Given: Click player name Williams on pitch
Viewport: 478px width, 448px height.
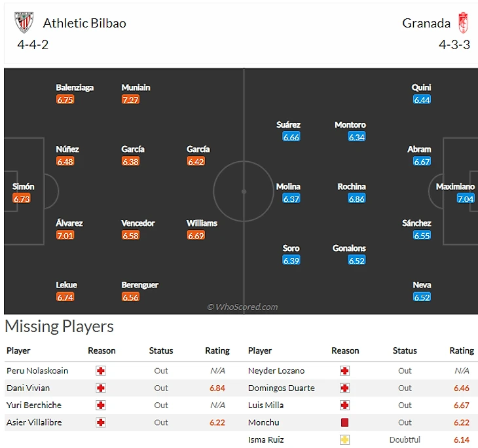Looking at the screenshot, I should (202, 223).
